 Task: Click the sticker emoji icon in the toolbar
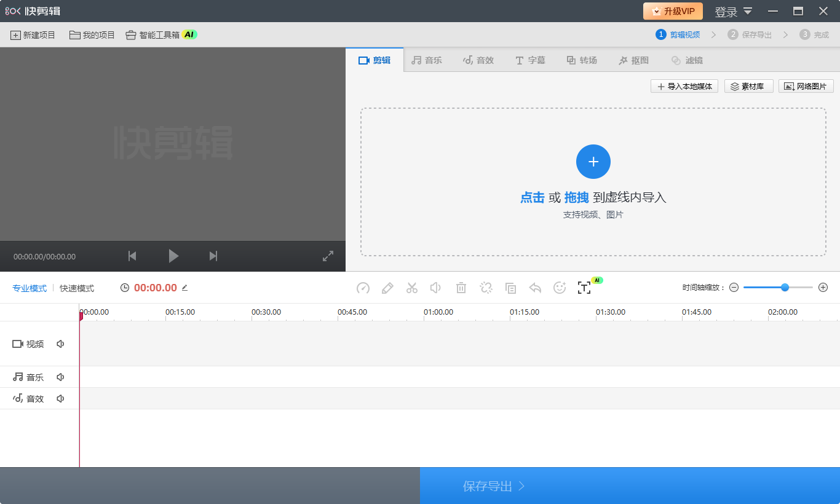pos(559,288)
